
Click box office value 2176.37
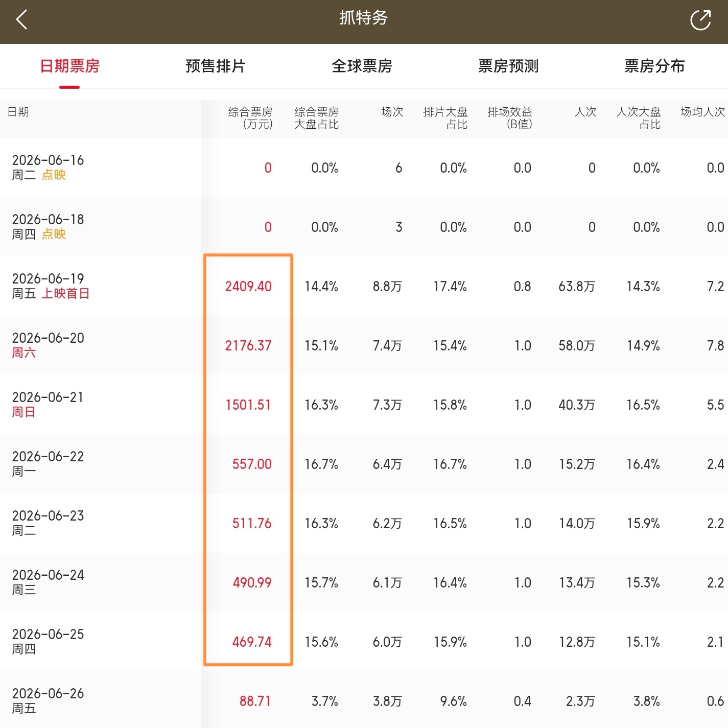click(x=248, y=345)
